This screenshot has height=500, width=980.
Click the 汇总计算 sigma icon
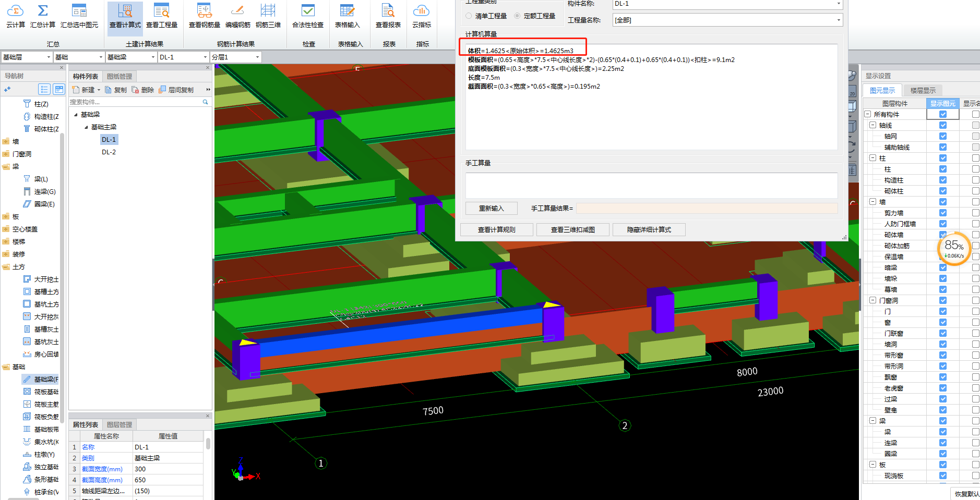[x=43, y=10]
